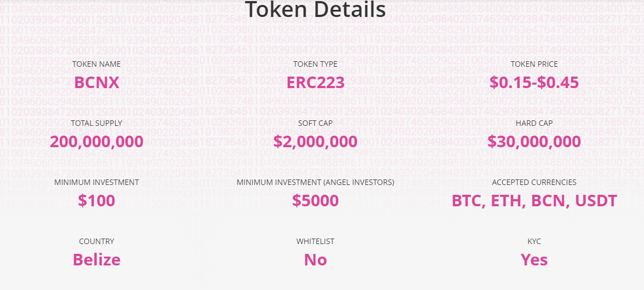644x290 pixels.
Task: Click the HARD CAP label
Action: [534, 123]
